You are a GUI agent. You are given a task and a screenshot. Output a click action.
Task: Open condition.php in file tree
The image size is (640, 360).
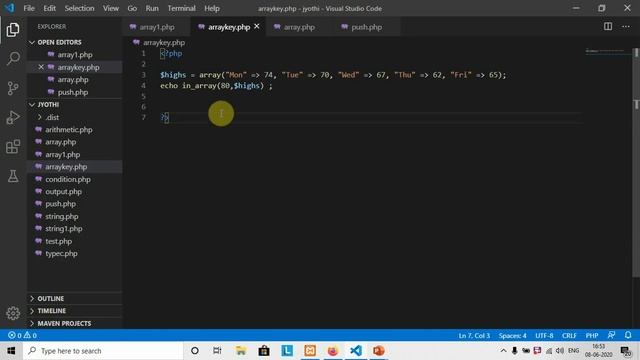point(68,179)
